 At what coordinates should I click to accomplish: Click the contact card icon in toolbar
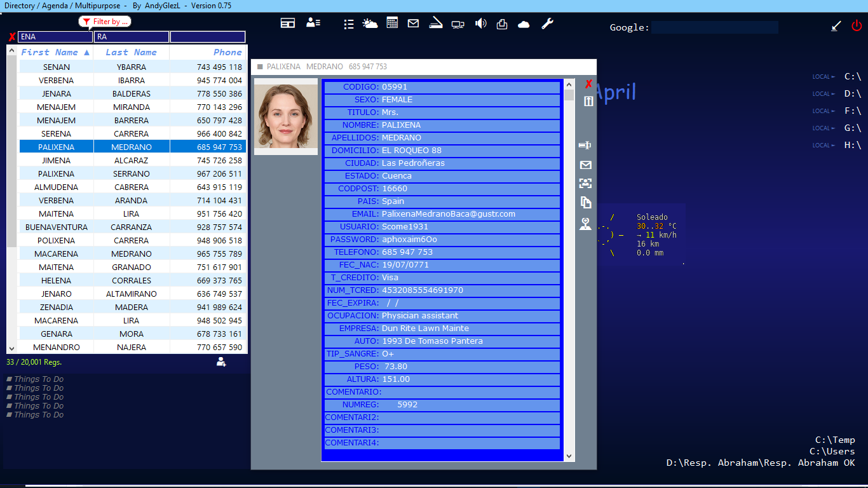(313, 23)
